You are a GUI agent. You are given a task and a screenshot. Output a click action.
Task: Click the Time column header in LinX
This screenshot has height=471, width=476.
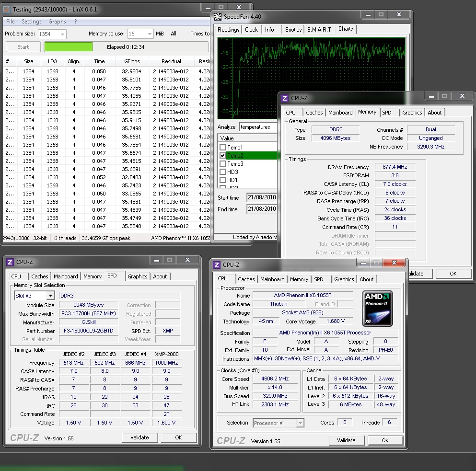tap(99, 61)
